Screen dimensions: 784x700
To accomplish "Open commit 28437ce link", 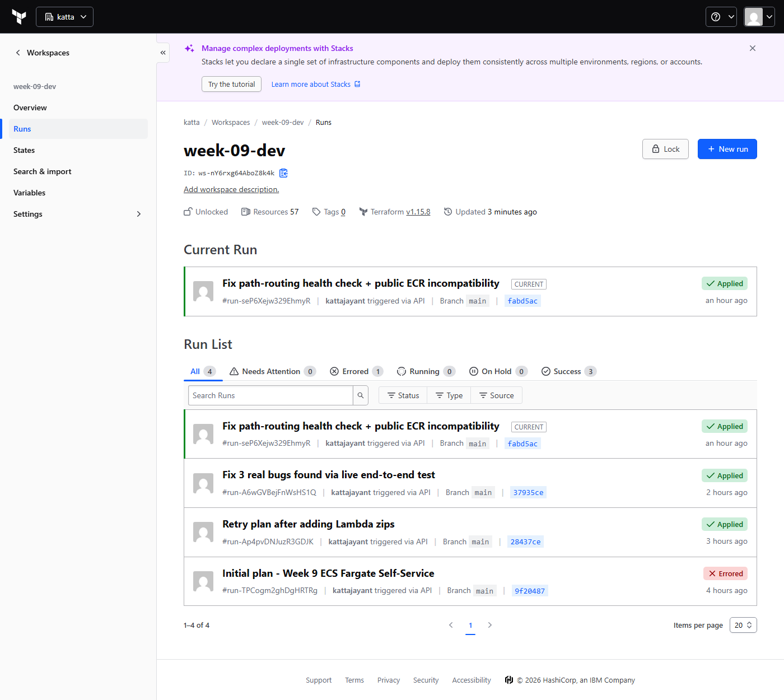I will 525,542.
